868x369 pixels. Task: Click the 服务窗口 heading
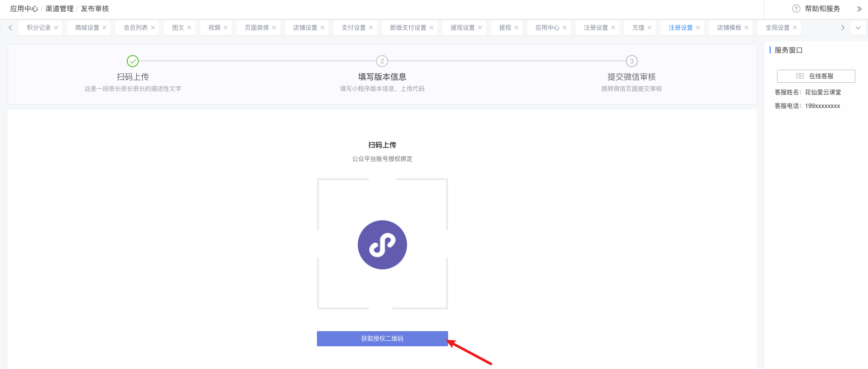[x=788, y=50]
